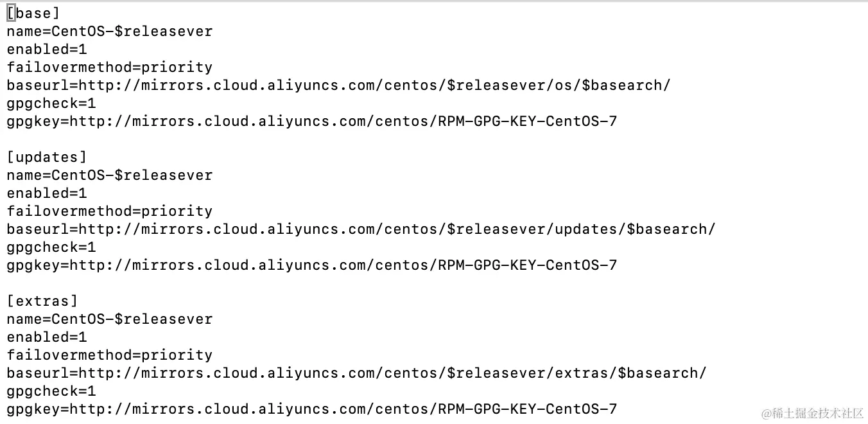Screen dimensions: 868x424
Task: Click the gpgkey URL in the [base] section
Action: [x=343, y=121]
